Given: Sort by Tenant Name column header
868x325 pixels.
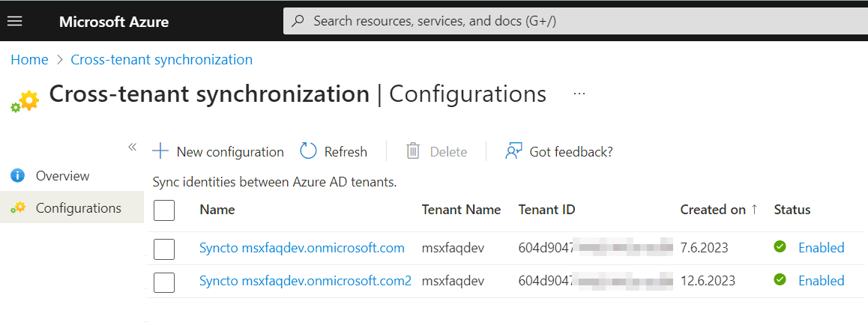Looking at the screenshot, I should point(461,210).
